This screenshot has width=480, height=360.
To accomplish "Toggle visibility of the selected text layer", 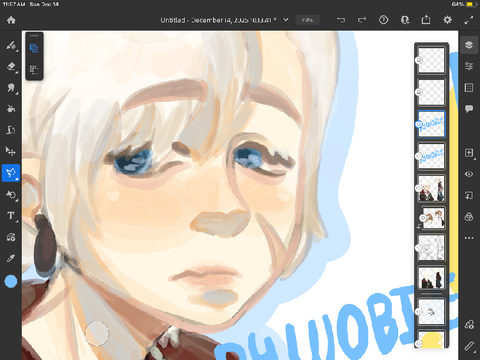I will (x=418, y=124).
